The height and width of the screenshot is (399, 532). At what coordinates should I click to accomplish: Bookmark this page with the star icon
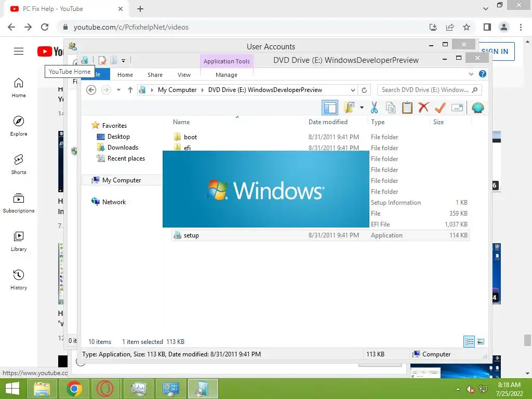(x=467, y=27)
